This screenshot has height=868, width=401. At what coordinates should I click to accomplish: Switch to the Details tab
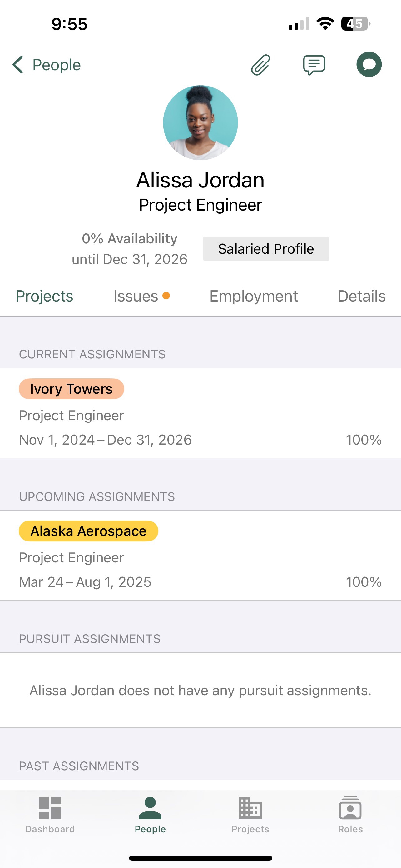pyautogui.click(x=362, y=296)
